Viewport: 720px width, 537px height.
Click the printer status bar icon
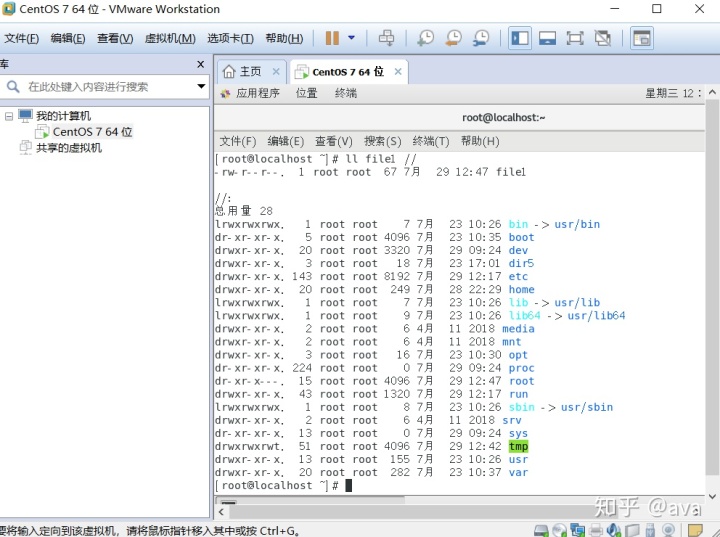click(596, 530)
